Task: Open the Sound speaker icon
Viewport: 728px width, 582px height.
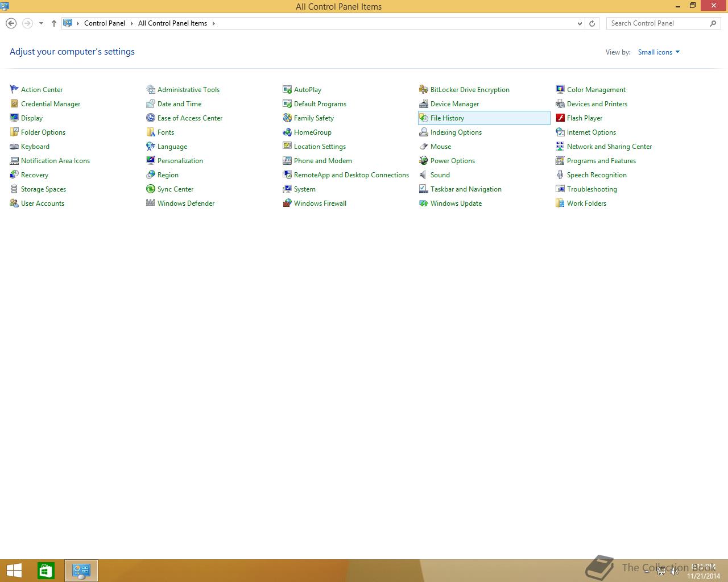Action: [424, 174]
